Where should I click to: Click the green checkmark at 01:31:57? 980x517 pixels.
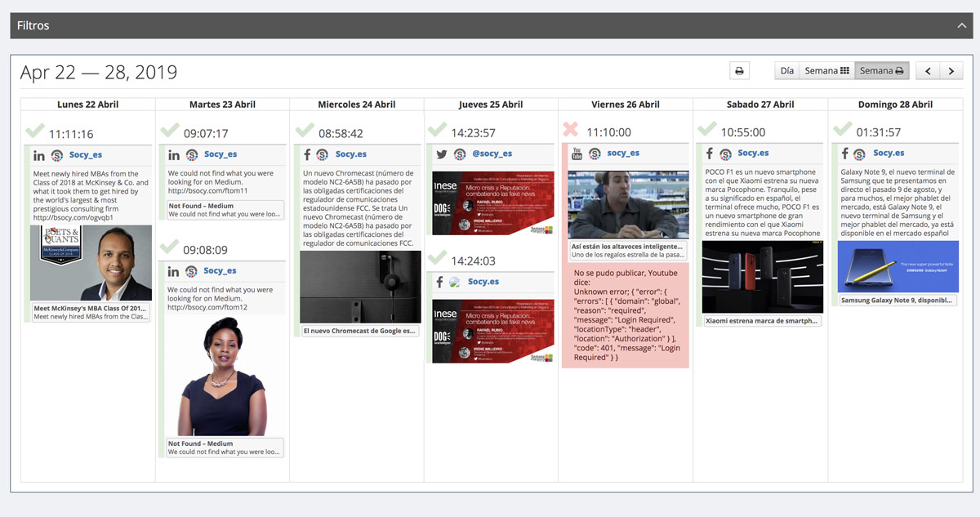click(x=843, y=129)
